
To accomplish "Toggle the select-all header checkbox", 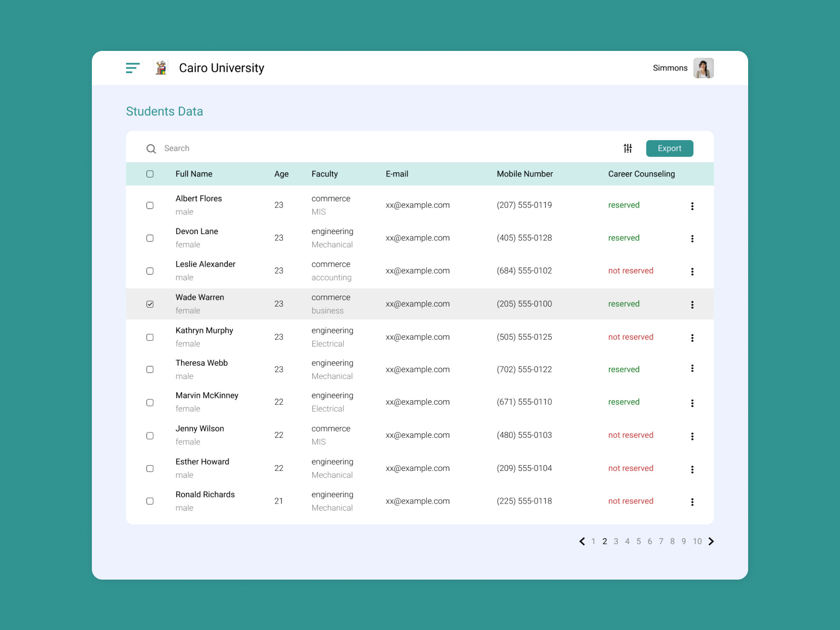I will [150, 174].
